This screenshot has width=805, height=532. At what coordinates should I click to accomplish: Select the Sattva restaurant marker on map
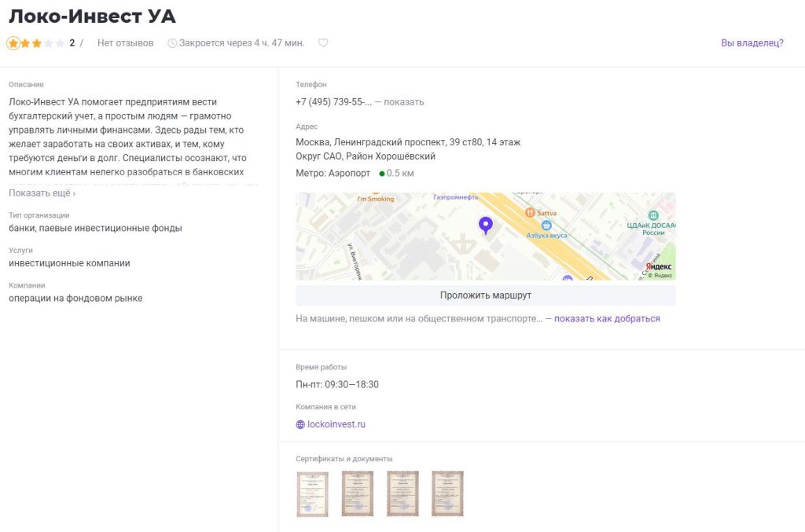pos(531,212)
